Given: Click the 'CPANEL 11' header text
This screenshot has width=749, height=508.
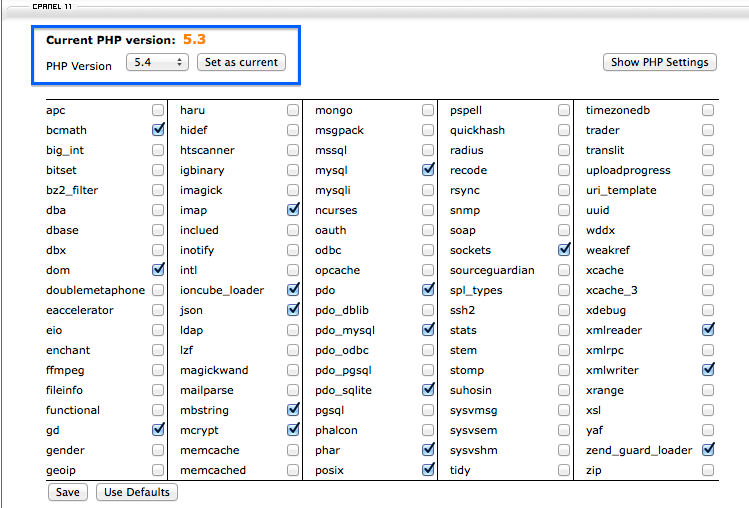Looking at the screenshot, I should (52, 7).
